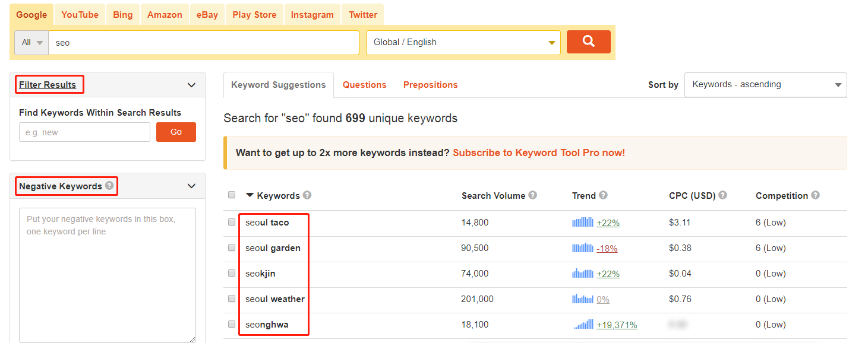Screen dimensions: 868x343
Task: Click the help icon beside Keywords header
Action: click(x=307, y=195)
